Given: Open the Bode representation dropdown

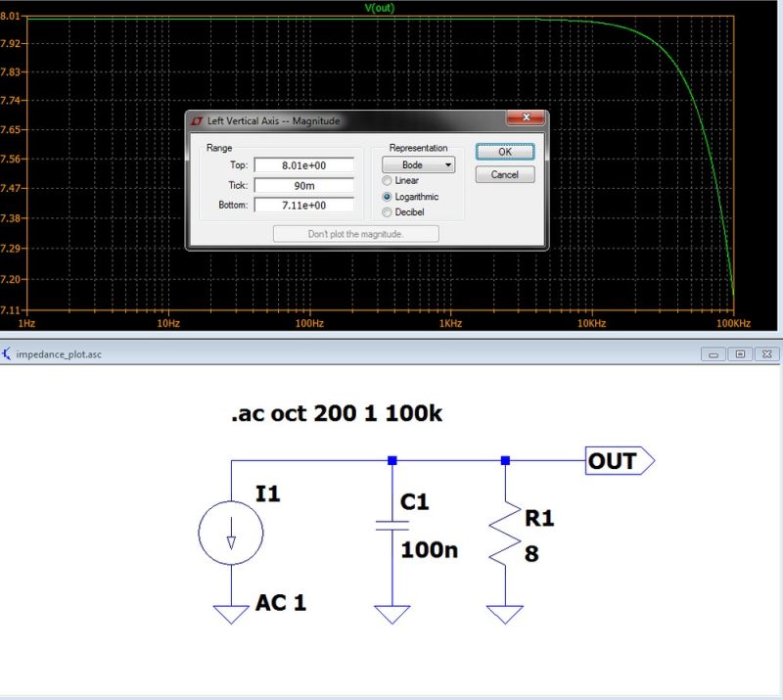Looking at the screenshot, I should click(418, 164).
